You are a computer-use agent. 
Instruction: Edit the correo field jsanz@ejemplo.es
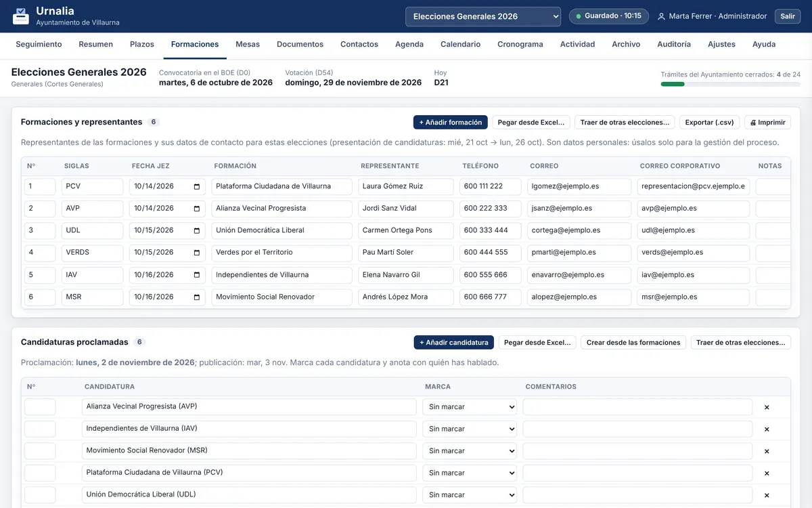point(579,209)
